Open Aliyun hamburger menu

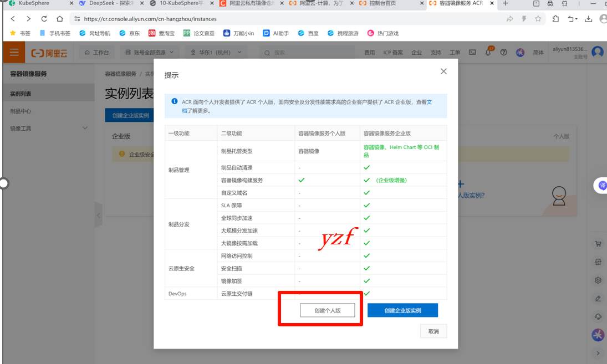point(14,52)
